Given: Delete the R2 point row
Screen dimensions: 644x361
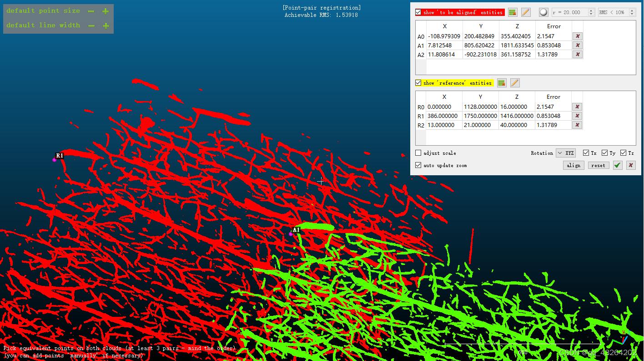Looking at the screenshot, I should pyautogui.click(x=577, y=125).
